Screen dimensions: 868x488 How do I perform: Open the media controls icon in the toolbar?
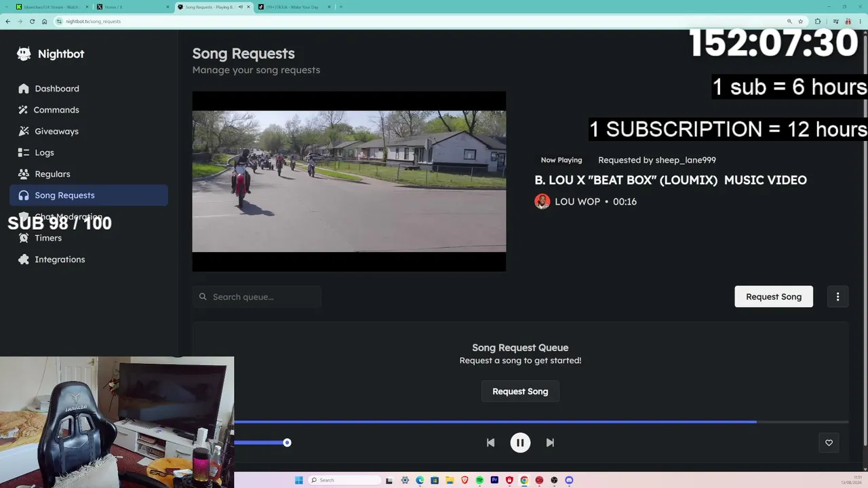pos(835,21)
